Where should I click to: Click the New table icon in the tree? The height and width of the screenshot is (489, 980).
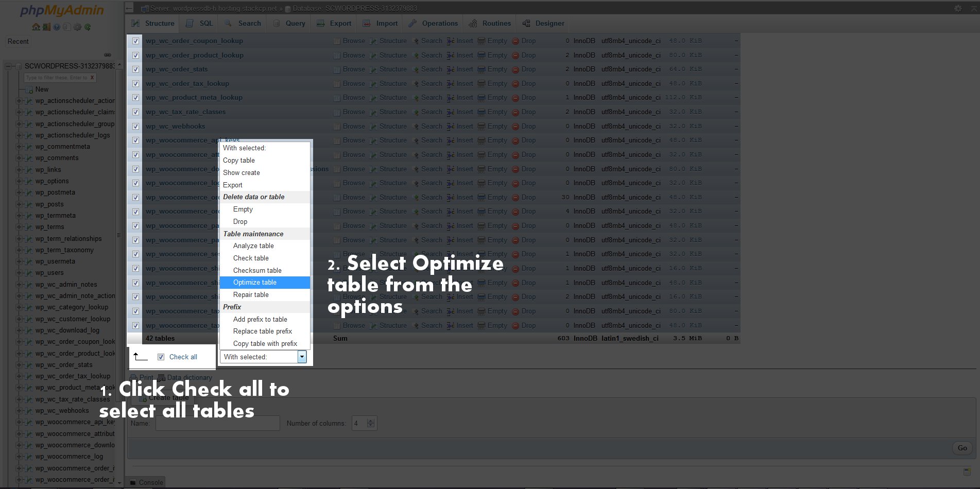(29, 90)
